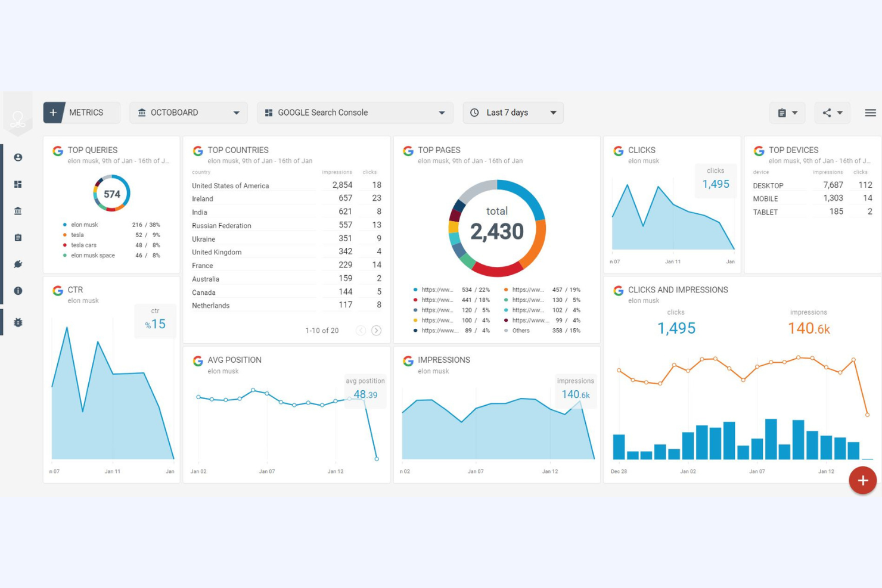Click the impressions column header in Top Countries
This screenshot has width=882, height=588.
(337, 172)
